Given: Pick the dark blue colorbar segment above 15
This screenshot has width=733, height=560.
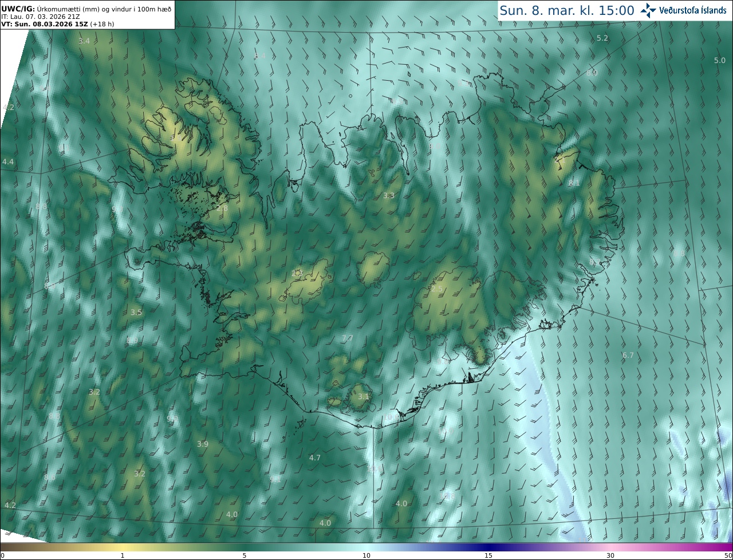Looking at the screenshot, I should (x=488, y=547).
